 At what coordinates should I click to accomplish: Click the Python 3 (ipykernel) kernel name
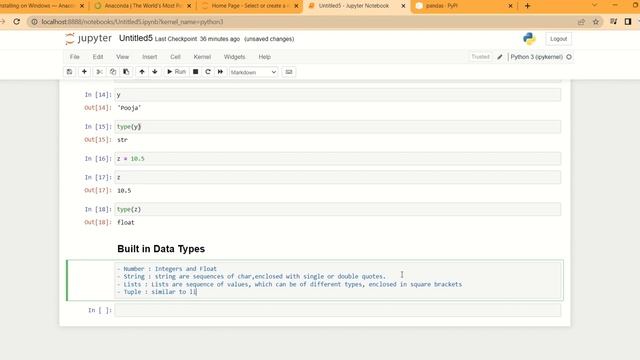(536, 57)
